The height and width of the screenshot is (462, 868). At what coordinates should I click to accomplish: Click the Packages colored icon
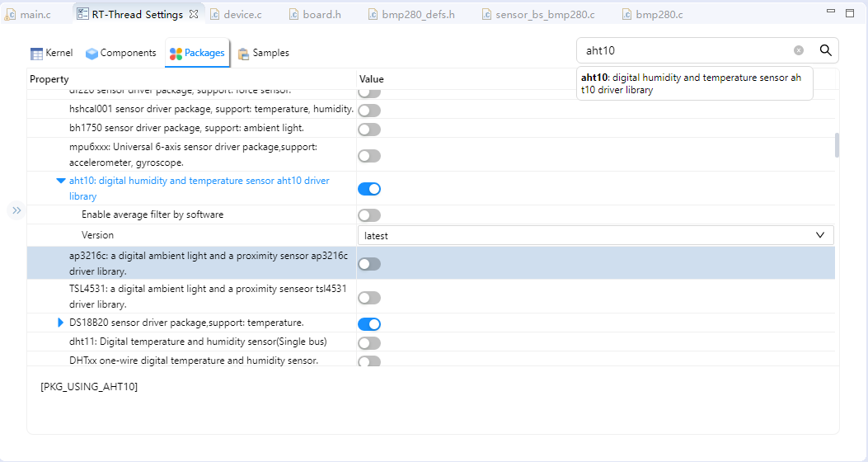[x=176, y=53]
